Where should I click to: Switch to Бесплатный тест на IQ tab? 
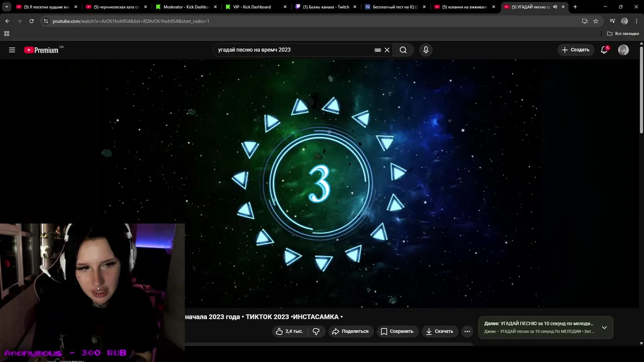[394, 7]
